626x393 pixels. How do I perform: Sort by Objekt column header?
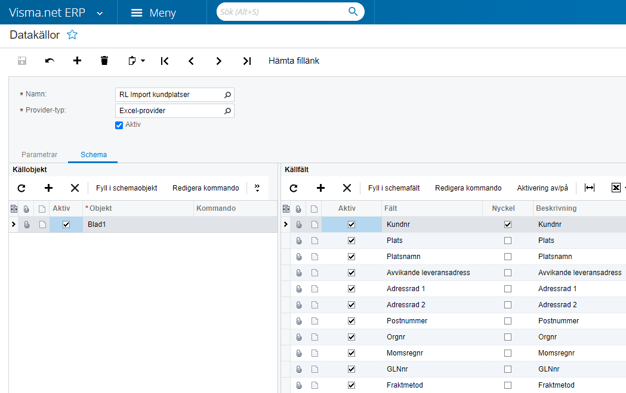138,208
